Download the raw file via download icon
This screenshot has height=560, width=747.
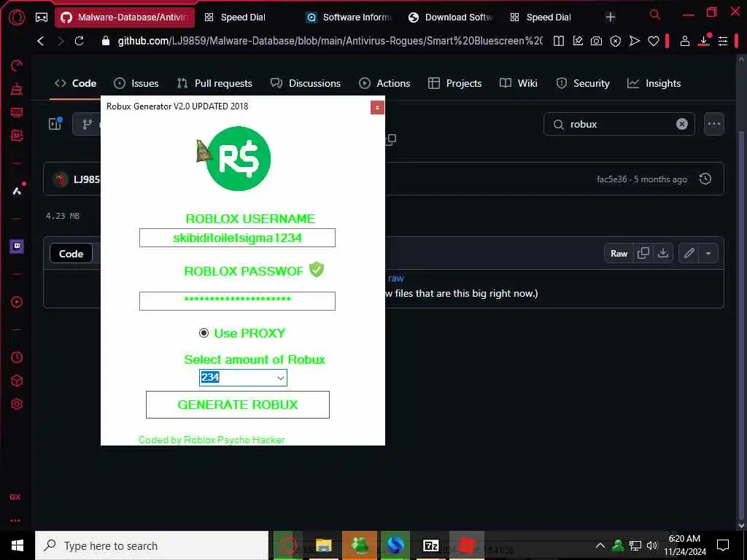(663, 253)
